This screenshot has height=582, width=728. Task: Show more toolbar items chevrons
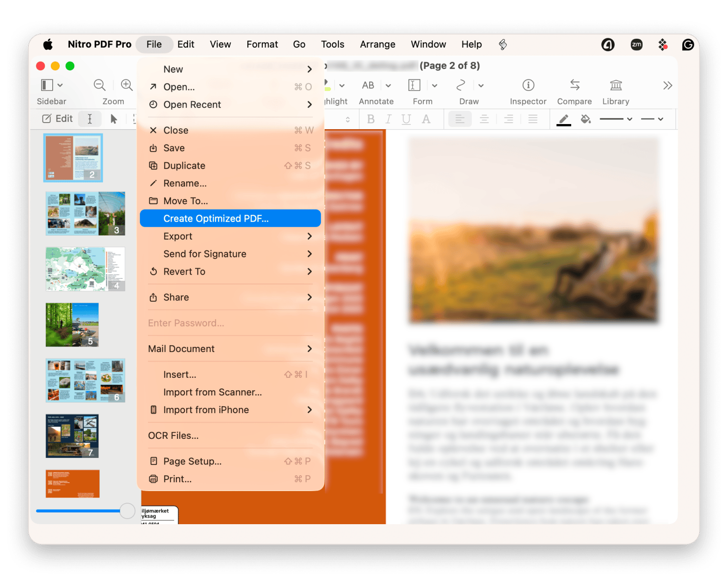pos(668,85)
